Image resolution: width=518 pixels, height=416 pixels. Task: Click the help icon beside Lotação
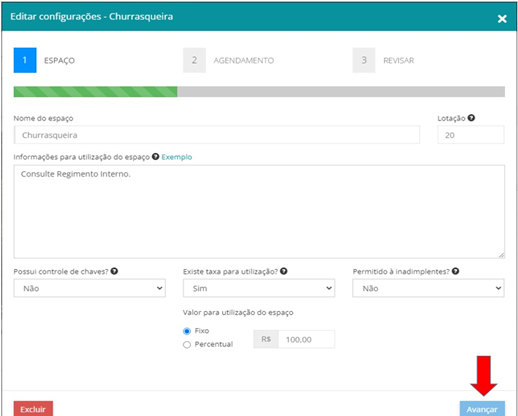(x=471, y=118)
